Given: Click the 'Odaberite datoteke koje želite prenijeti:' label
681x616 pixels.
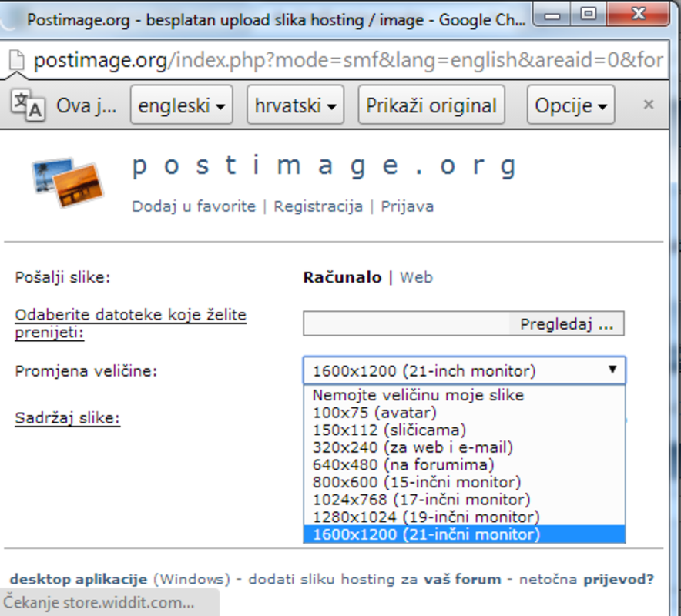Looking at the screenshot, I should [131, 323].
